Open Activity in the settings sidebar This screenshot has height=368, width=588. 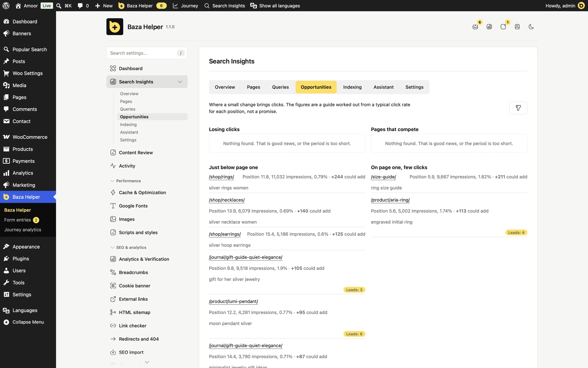147,166
